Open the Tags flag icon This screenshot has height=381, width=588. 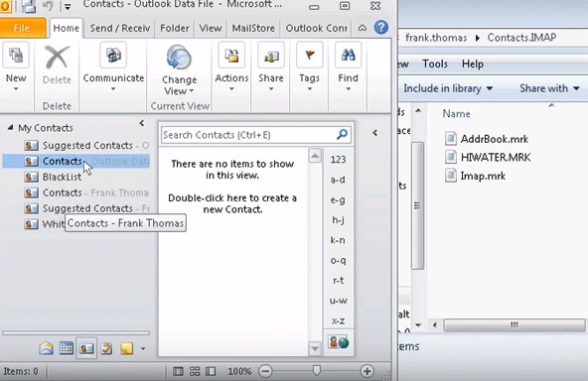point(309,56)
